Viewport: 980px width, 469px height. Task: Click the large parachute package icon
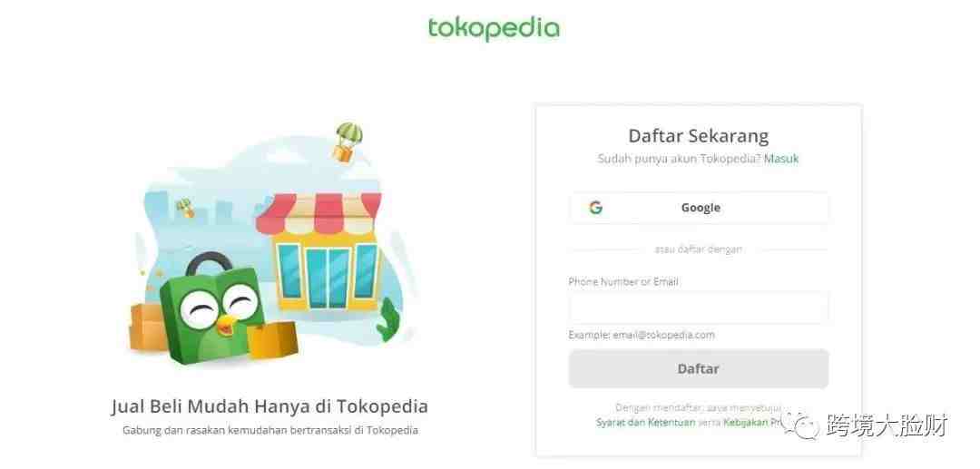pyautogui.click(x=347, y=142)
